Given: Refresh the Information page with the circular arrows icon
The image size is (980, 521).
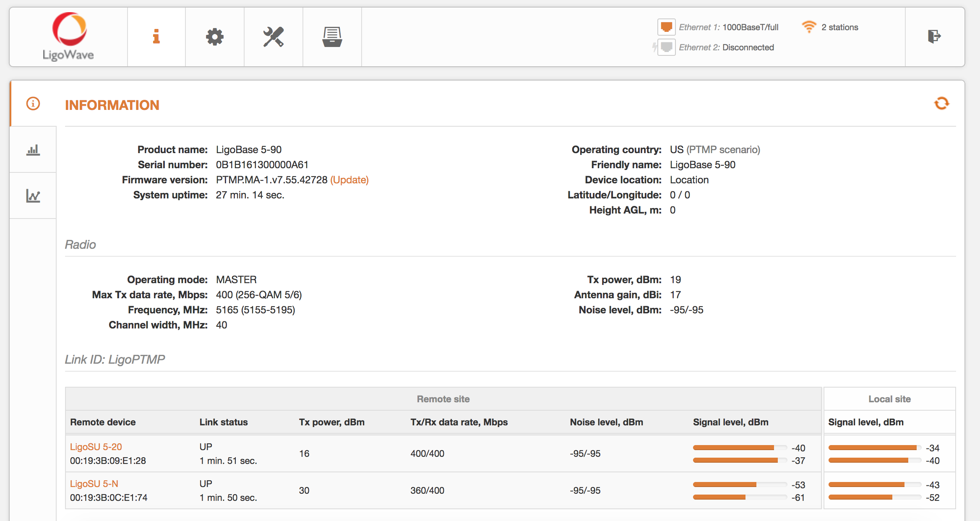Looking at the screenshot, I should (941, 103).
